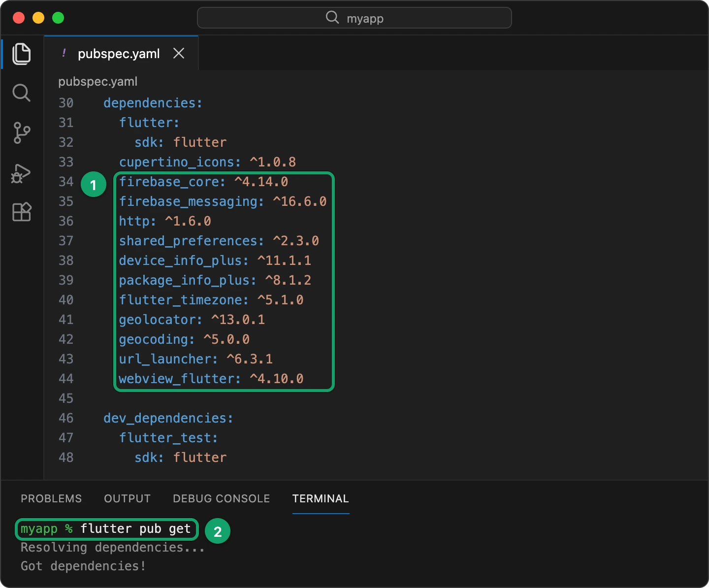Click the YAML file icon on pubspec tab
Image resolution: width=709 pixels, height=588 pixels.
(64, 53)
